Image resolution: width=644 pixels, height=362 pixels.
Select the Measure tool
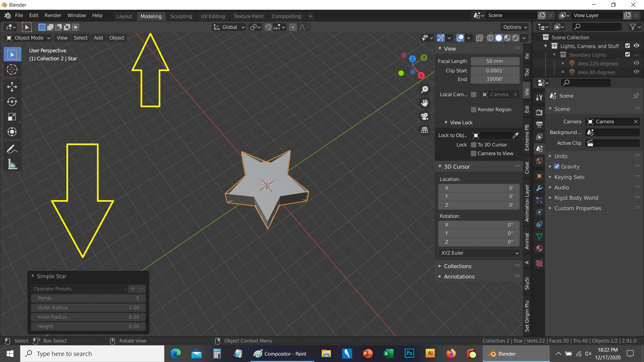12,165
